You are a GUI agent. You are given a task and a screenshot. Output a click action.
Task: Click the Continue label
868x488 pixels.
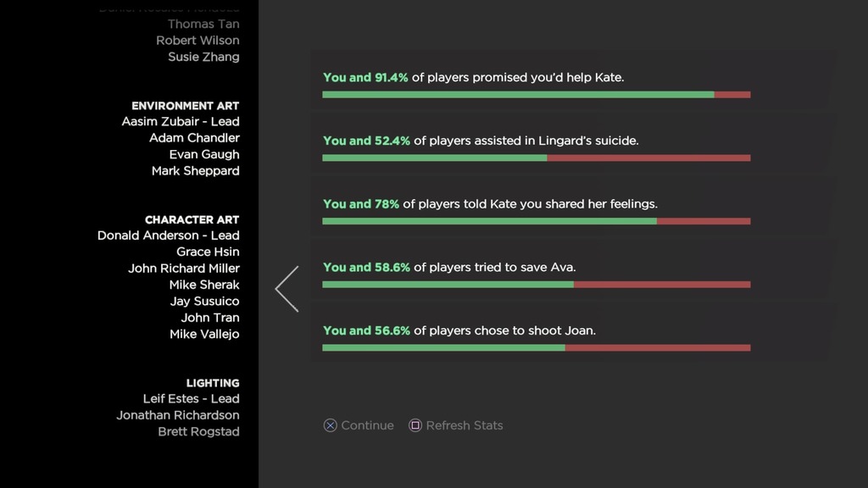coord(367,425)
